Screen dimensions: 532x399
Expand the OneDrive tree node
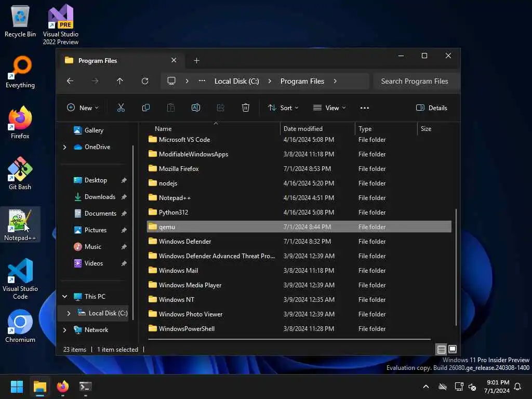click(x=64, y=147)
